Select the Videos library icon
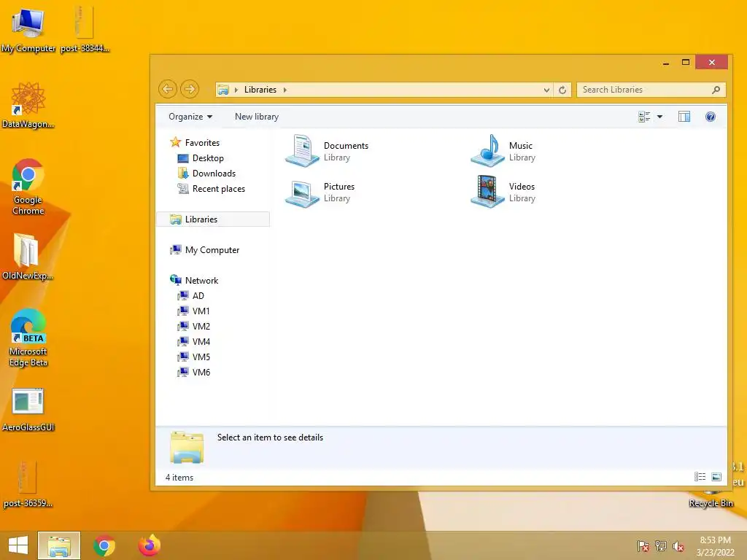This screenshot has height=560, width=747. [x=487, y=192]
